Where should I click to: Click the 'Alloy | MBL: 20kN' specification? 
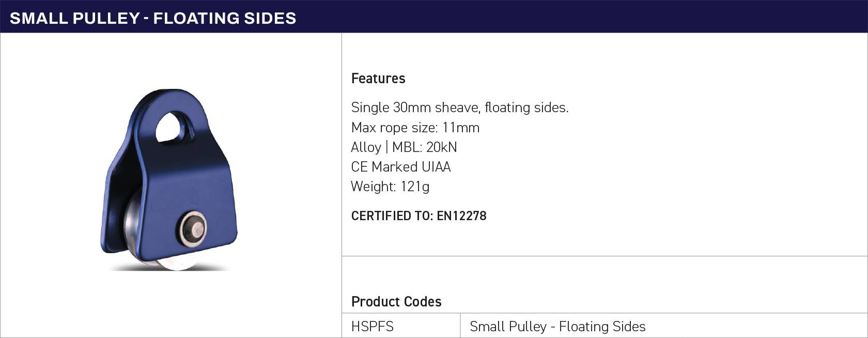(404, 147)
